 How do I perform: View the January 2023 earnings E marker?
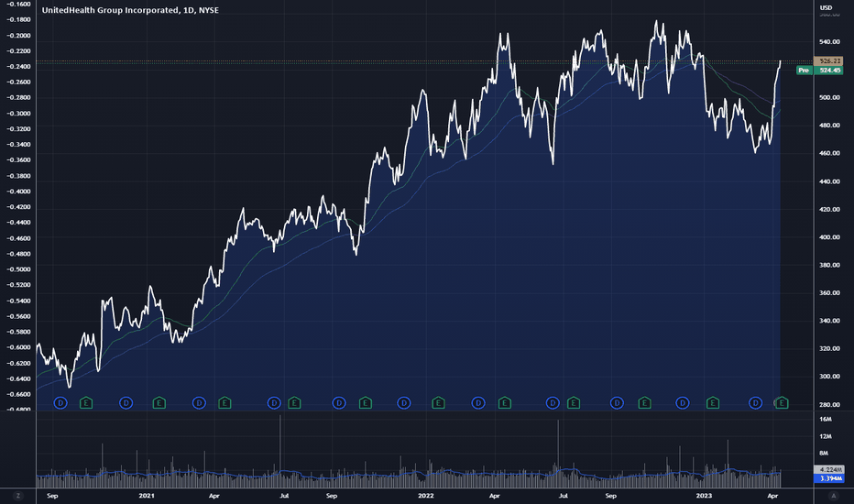(x=712, y=403)
